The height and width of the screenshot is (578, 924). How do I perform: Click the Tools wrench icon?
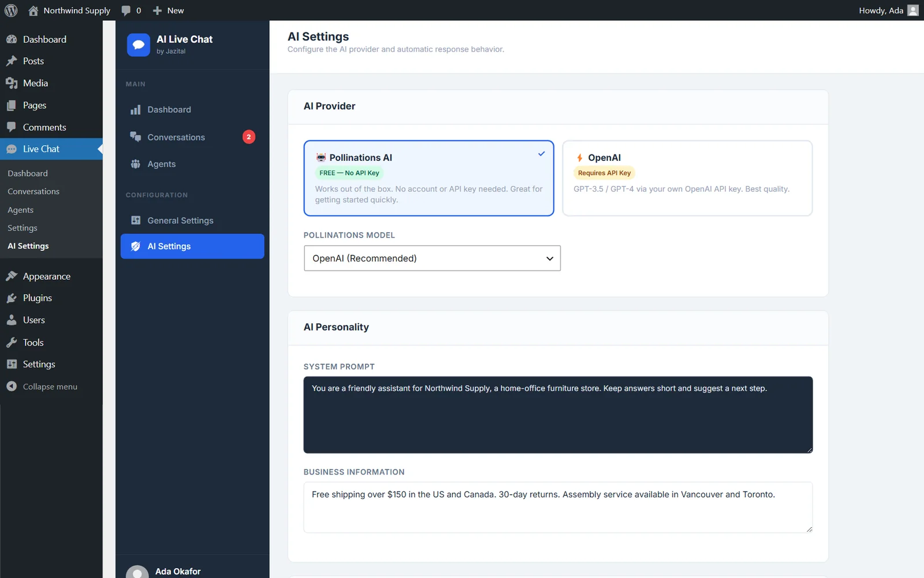12,343
